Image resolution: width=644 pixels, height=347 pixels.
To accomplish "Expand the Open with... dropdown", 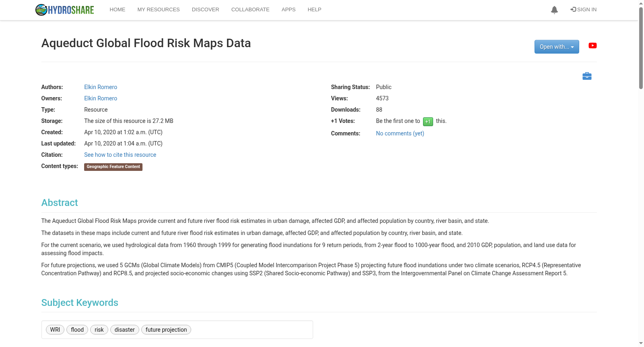I will pos(557,47).
